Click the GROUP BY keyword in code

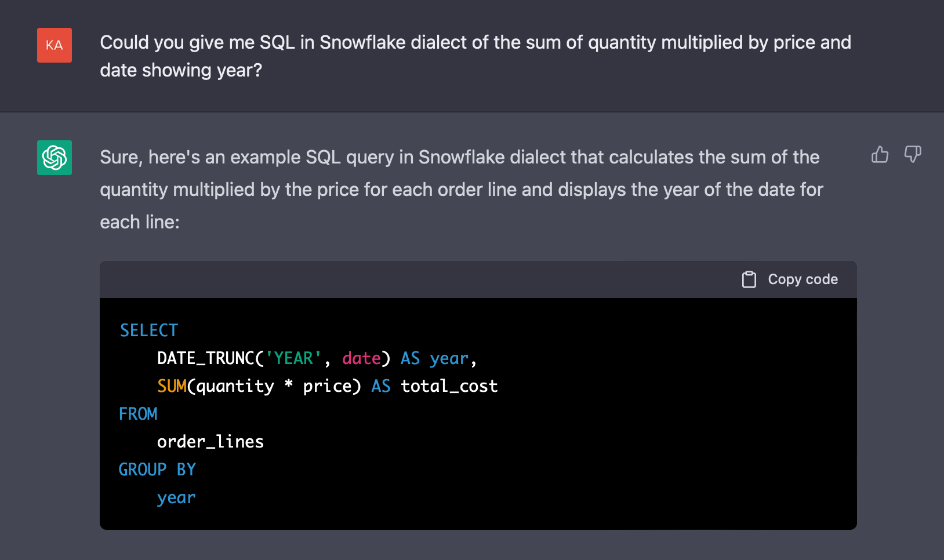pos(157,470)
